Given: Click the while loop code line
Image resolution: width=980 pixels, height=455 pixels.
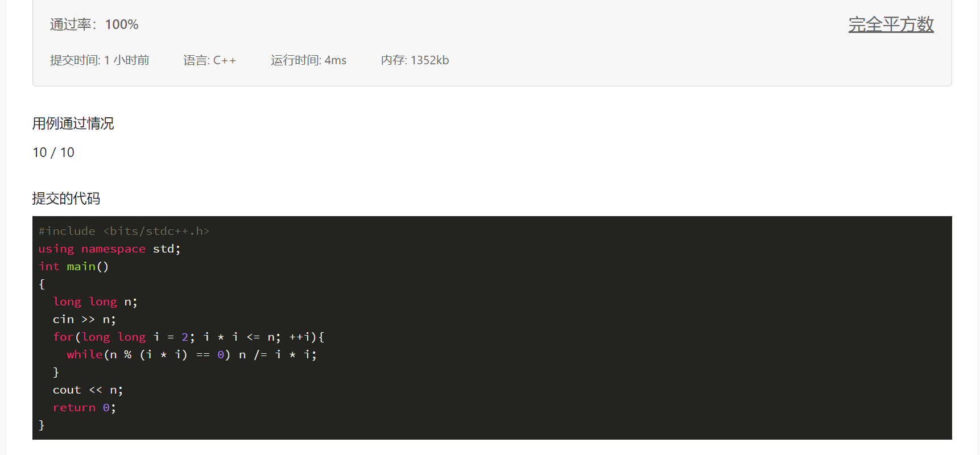Looking at the screenshot, I should pyautogui.click(x=191, y=354).
